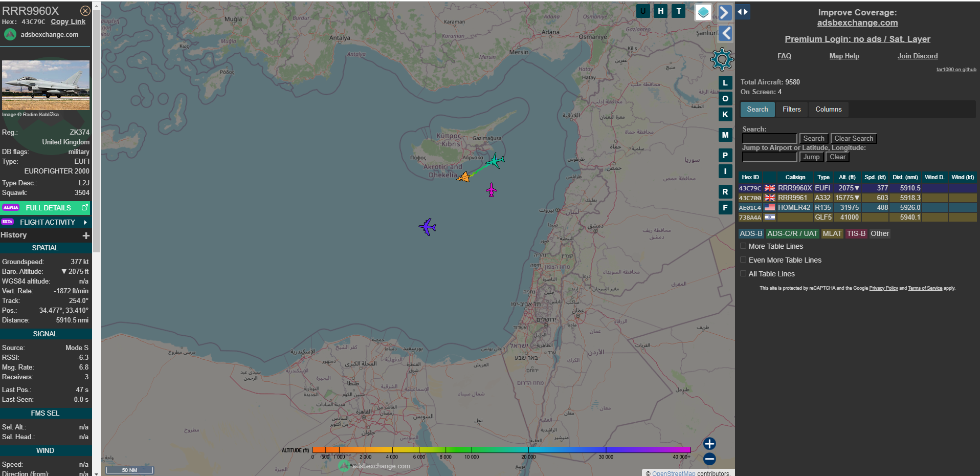Open the map layers selector icon
The height and width of the screenshot is (476, 980).
point(703,12)
